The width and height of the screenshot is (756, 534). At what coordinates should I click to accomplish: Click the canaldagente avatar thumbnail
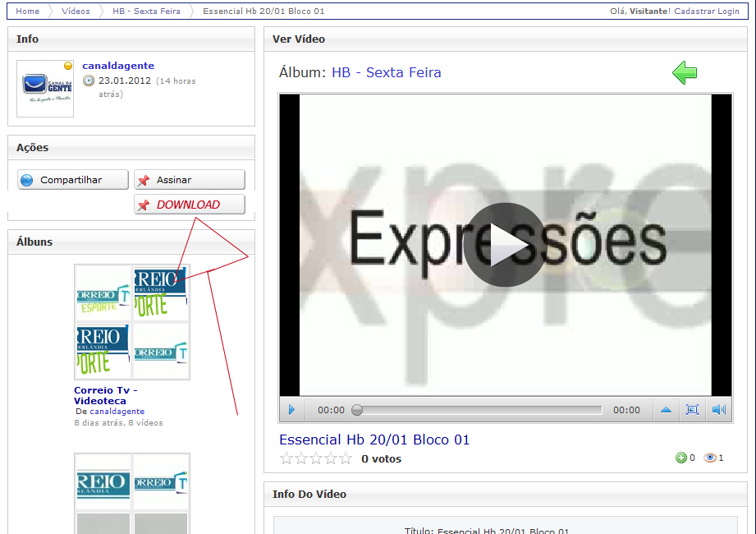45,88
